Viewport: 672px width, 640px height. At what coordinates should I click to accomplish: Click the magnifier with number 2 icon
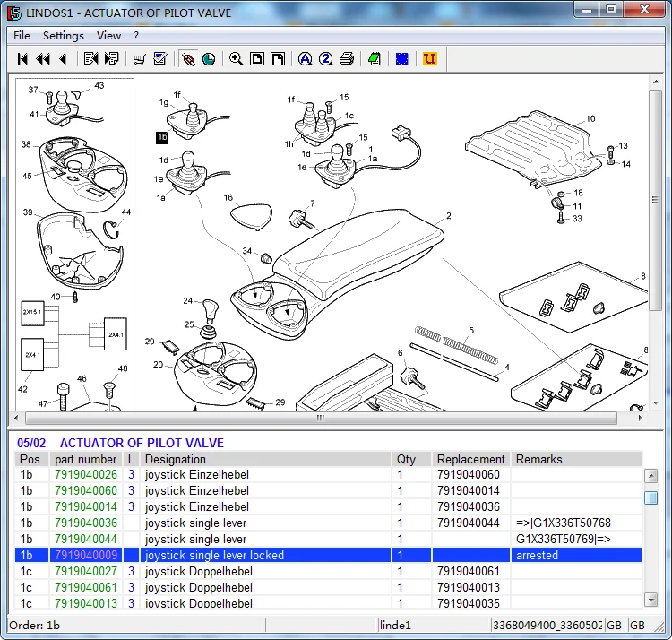point(326,59)
